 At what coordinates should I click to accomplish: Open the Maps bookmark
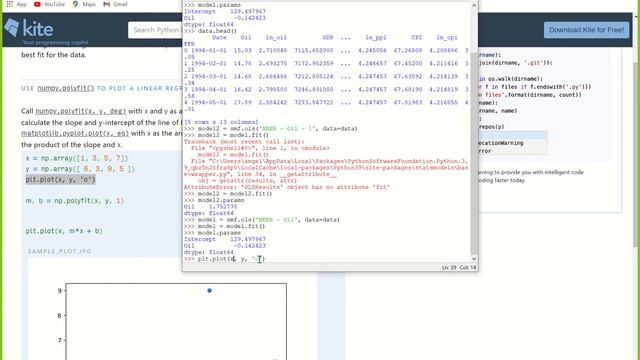click(x=84, y=4)
